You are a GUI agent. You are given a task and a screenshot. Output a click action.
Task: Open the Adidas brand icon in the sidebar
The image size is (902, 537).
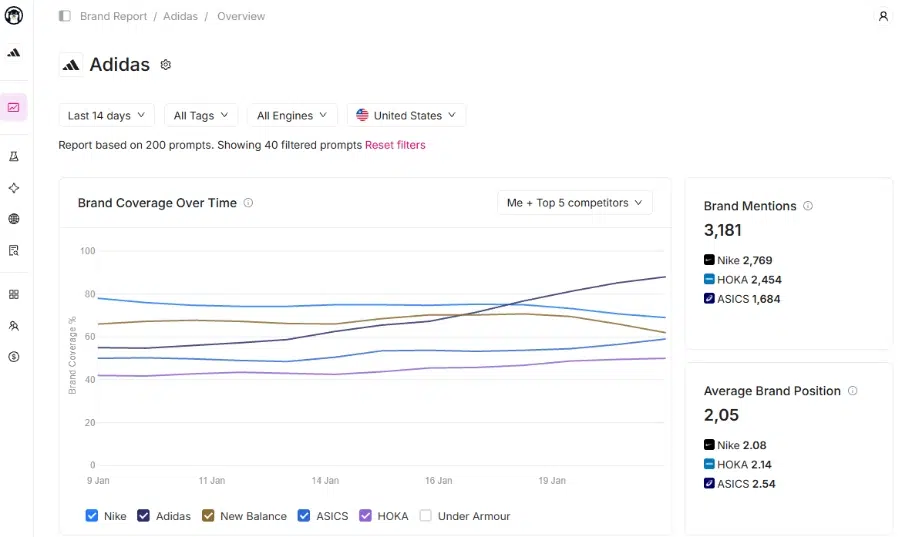coord(14,53)
